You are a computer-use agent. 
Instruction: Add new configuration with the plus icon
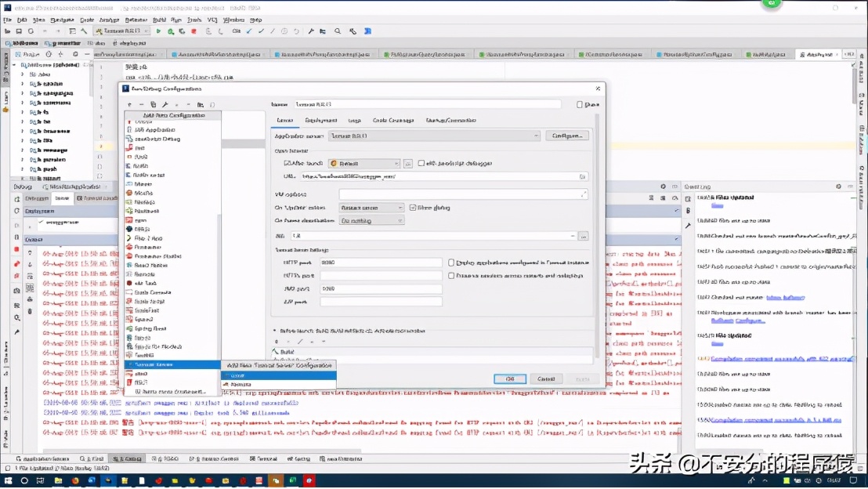[x=129, y=105]
